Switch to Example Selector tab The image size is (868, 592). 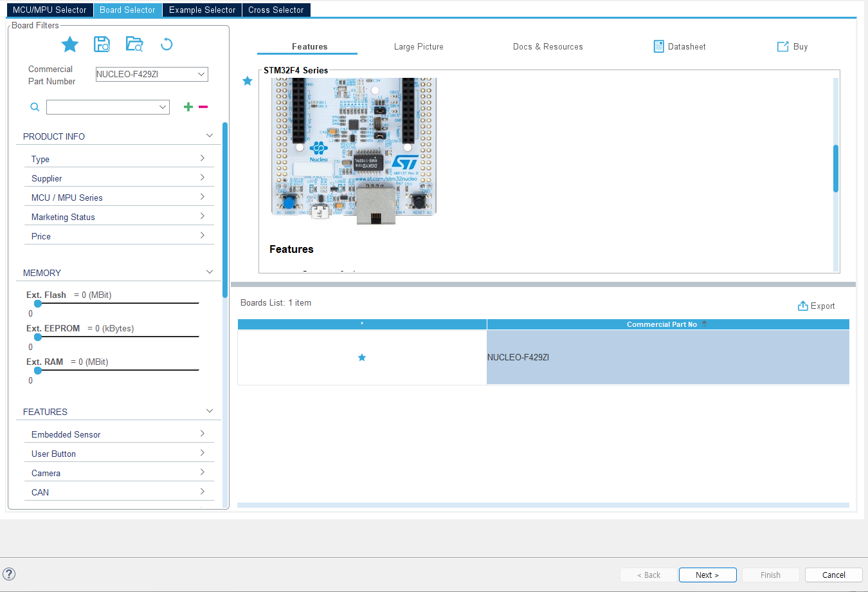(x=202, y=10)
